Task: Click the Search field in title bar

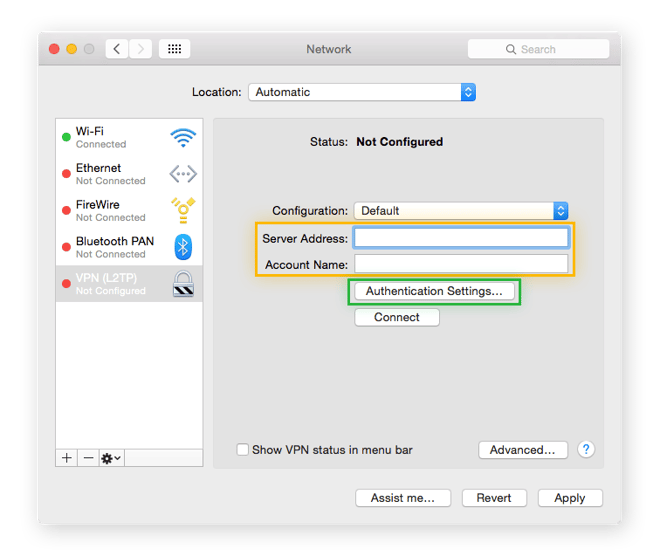Action: (x=538, y=49)
